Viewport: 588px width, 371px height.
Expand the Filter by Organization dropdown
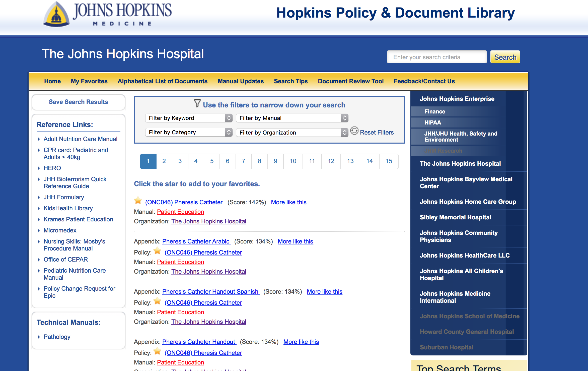pyautogui.click(x=292, y=133)
